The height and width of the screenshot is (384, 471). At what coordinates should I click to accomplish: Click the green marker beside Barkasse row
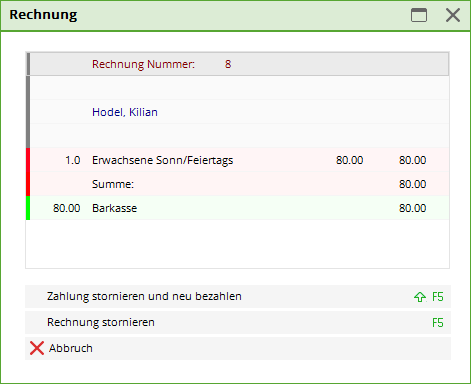28,208
